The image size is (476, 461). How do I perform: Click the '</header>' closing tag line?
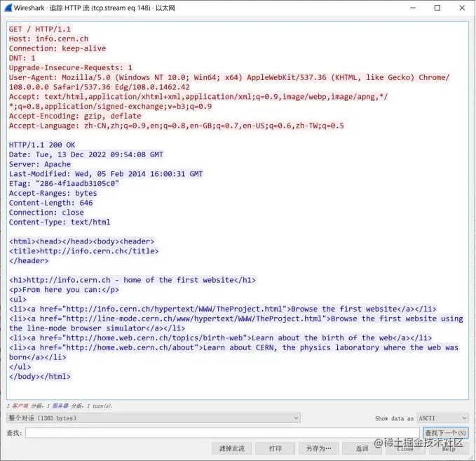coord(29,261)
